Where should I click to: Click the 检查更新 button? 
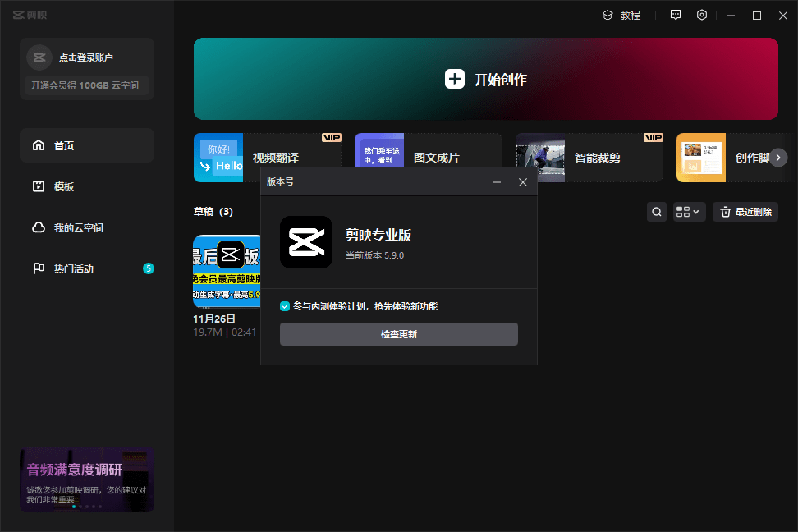pyautogui.click(x=398, y=334)
